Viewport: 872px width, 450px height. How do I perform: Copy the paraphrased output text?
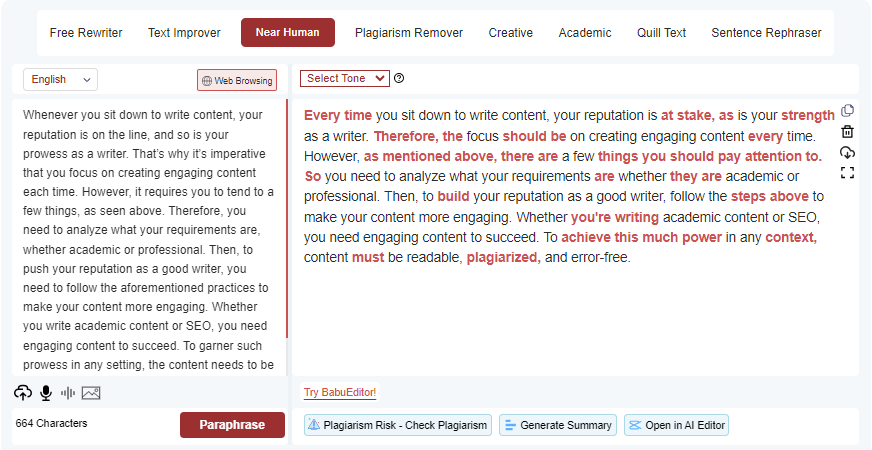coord(847,111)
